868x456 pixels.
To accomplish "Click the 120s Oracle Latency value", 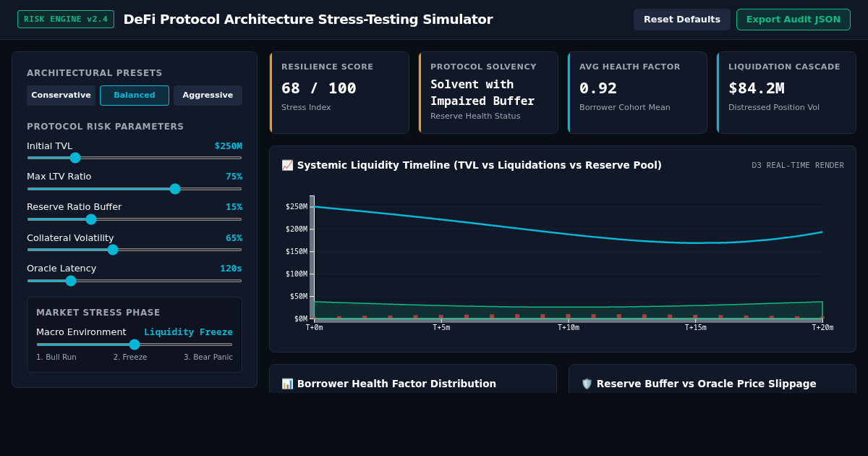I will [231, 269].
